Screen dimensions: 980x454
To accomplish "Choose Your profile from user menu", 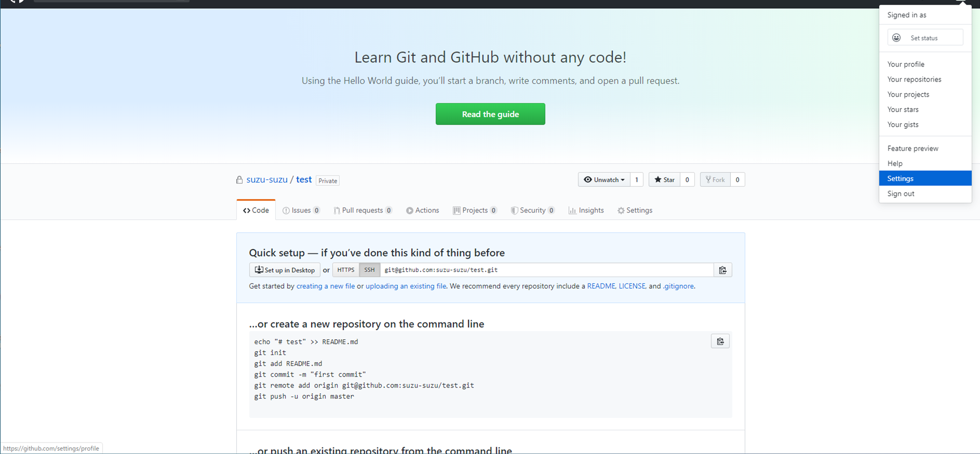I will (925, 64).
